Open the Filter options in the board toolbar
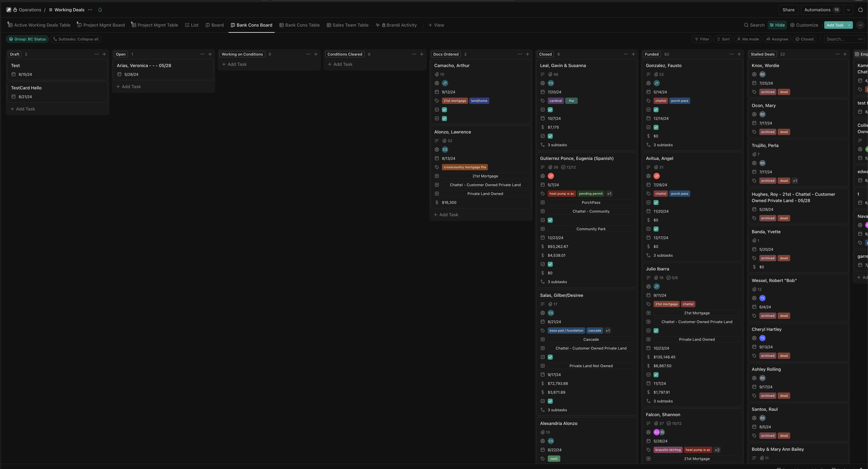 coord(702,39)
